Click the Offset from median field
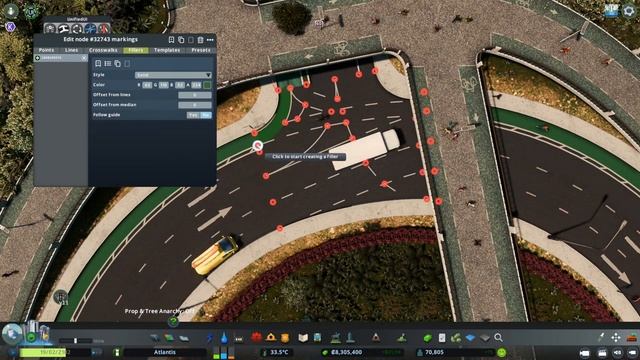The height and width of the screenshot is (360, 640). 195,105
